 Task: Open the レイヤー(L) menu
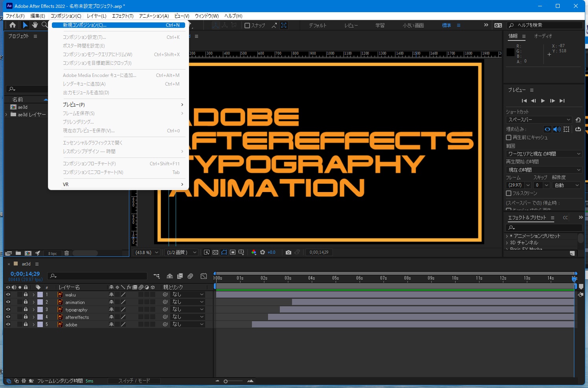coord(96,16)
